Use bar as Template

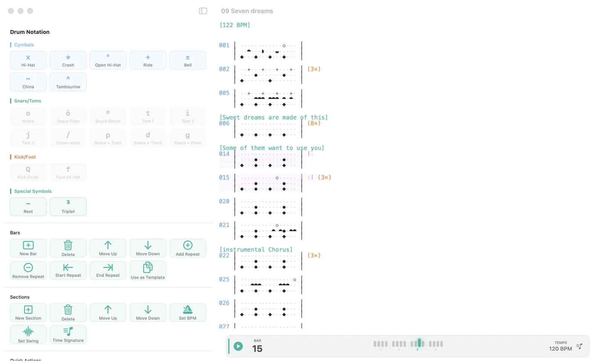[x=148, y=271]
